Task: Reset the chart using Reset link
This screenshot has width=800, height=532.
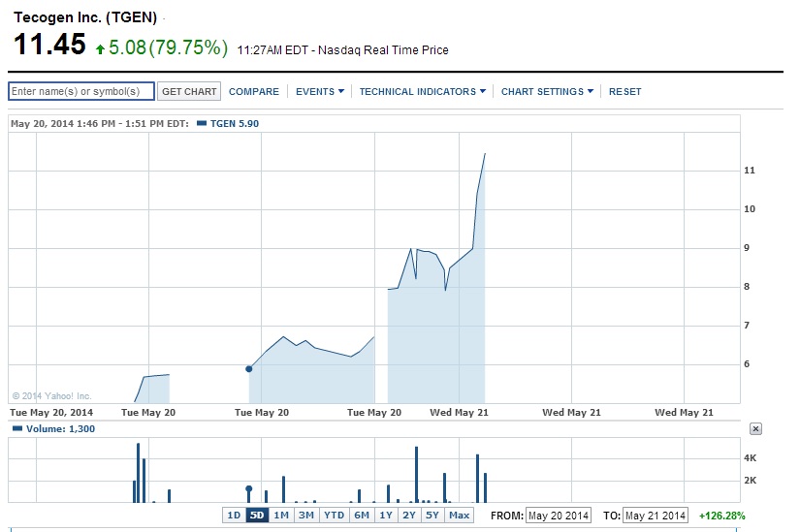Action: pos(624,91)
